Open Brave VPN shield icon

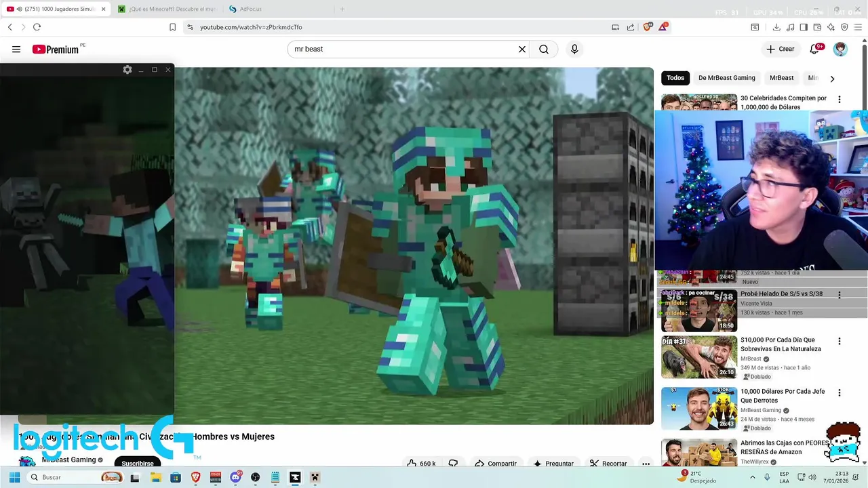pos(844,27)
